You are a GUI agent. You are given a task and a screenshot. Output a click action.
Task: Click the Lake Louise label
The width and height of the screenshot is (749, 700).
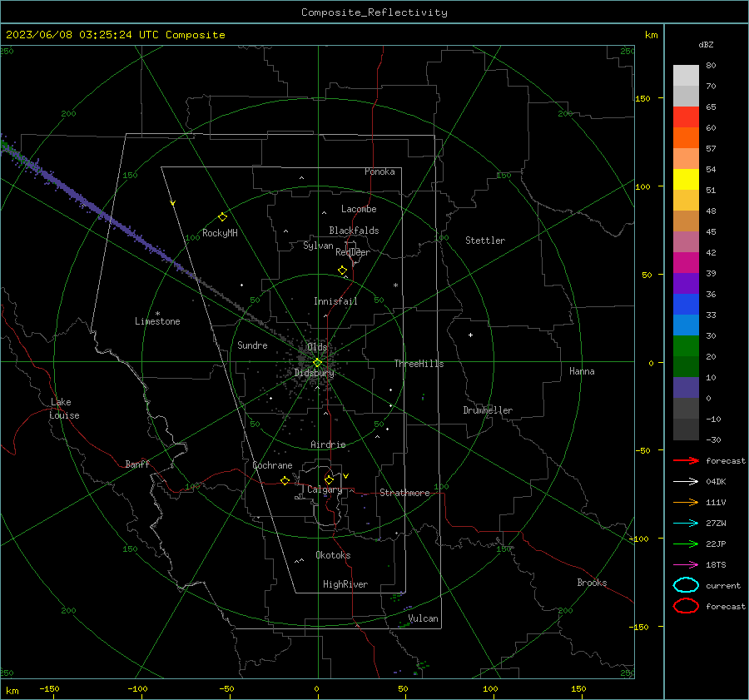(64, 409)
